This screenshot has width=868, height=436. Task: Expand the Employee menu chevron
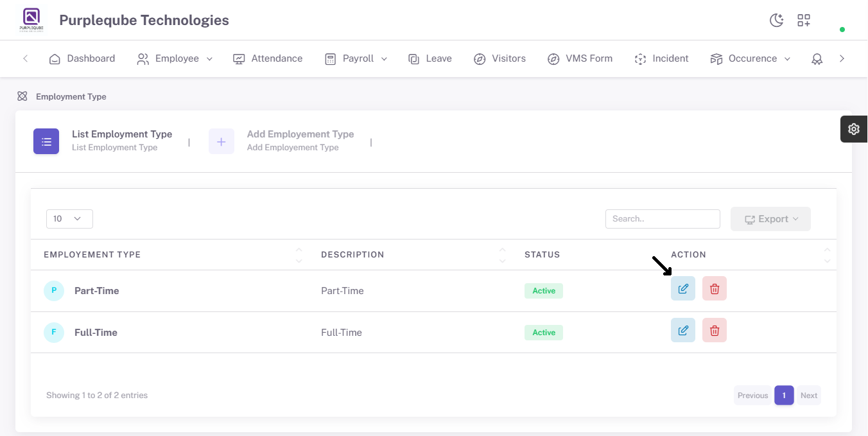pos(209,59)
